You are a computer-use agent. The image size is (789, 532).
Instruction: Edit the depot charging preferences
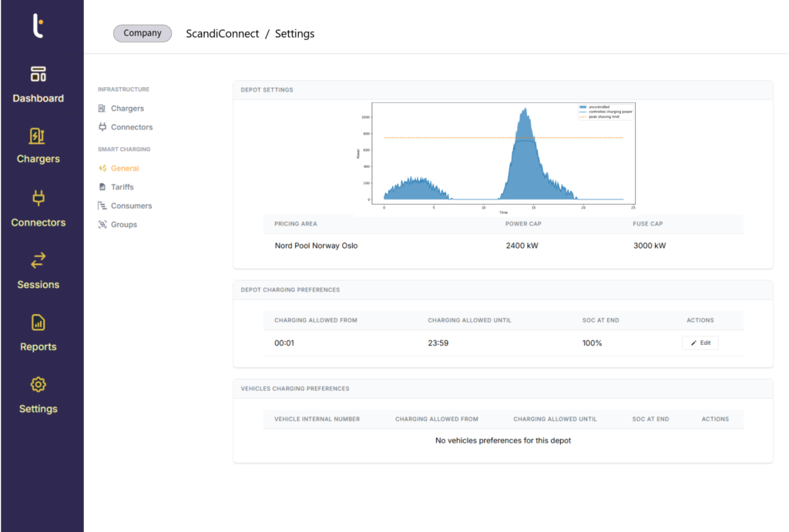pos(700,343)
